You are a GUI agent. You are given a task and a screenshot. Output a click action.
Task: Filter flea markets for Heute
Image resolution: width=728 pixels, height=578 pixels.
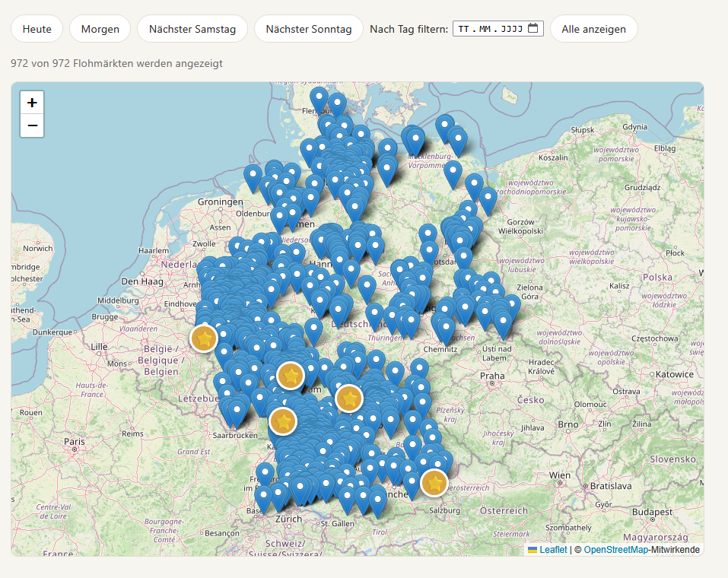click(37, 29)
